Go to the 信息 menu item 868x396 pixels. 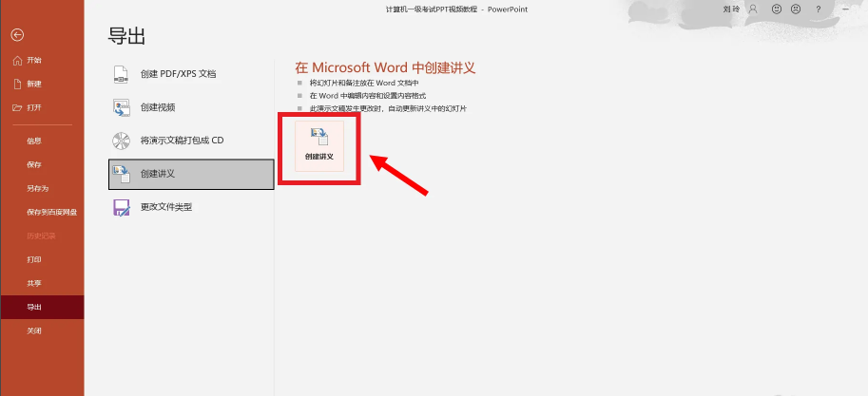pyautogui.click(x=34, y=141)
